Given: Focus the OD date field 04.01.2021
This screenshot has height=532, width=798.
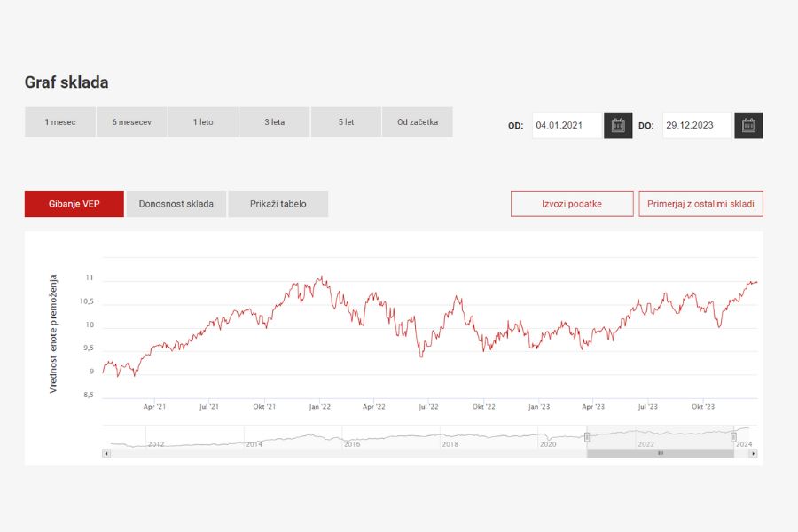Looking at the screenshot, I should (567, 126).
